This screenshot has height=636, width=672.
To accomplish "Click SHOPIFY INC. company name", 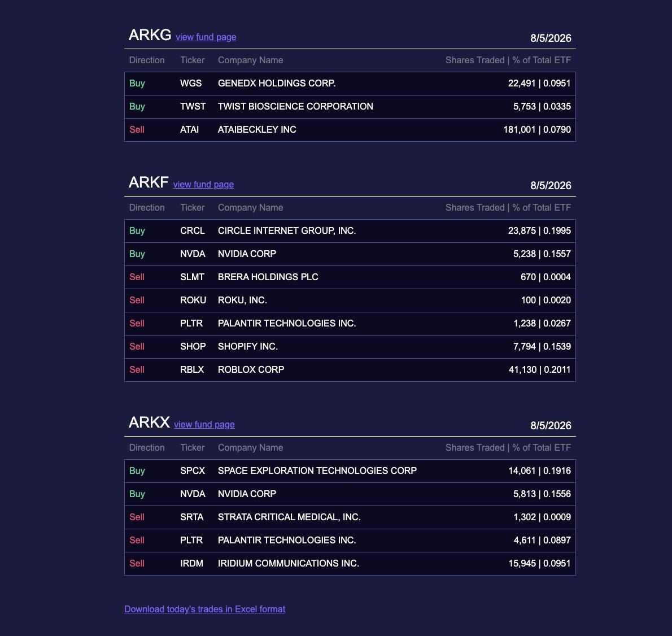I will [x=248, y=346].
